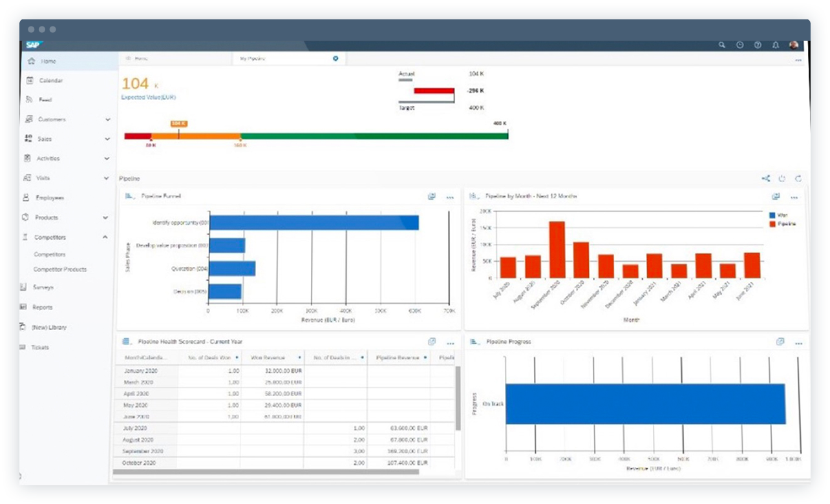Open the Pipeline Funnel chart settings icon
This screenshot has width=830, height=504.
(x=432, y=196)
